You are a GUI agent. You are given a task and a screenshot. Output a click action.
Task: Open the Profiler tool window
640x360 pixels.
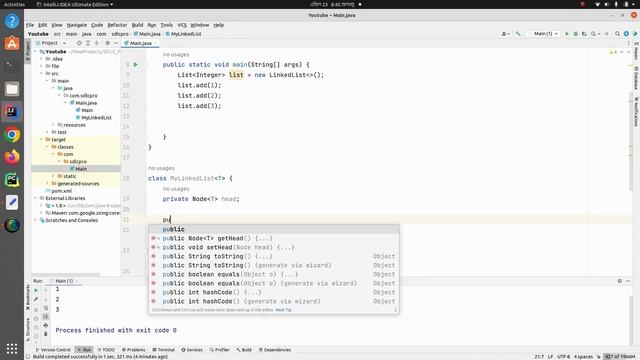(220, 350)
